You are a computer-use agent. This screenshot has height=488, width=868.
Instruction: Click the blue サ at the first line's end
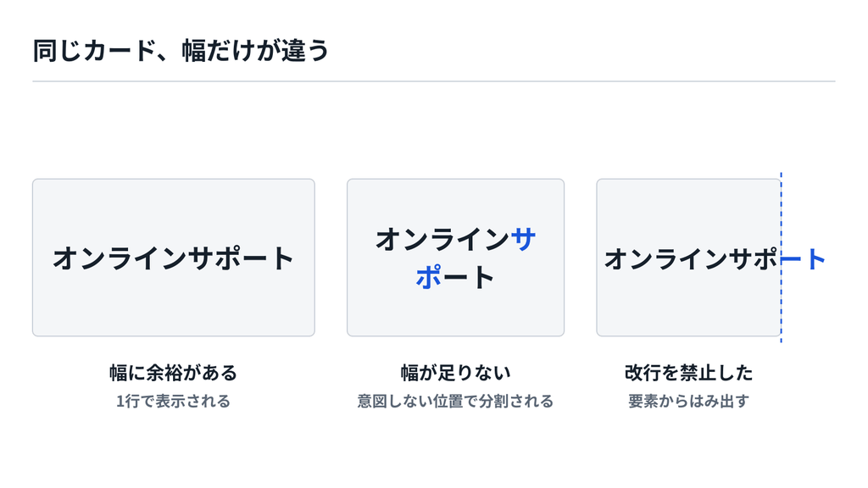pos(523,240)
